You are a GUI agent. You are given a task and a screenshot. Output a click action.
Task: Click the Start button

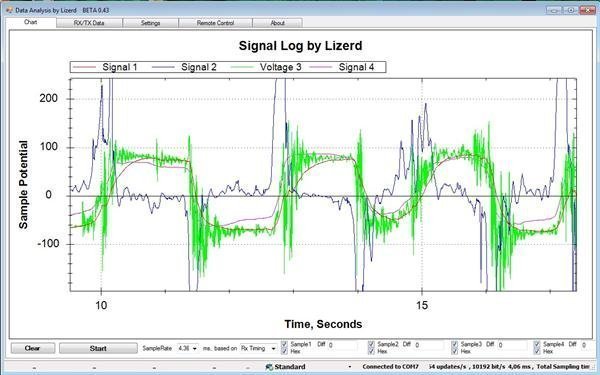point(98,348)
